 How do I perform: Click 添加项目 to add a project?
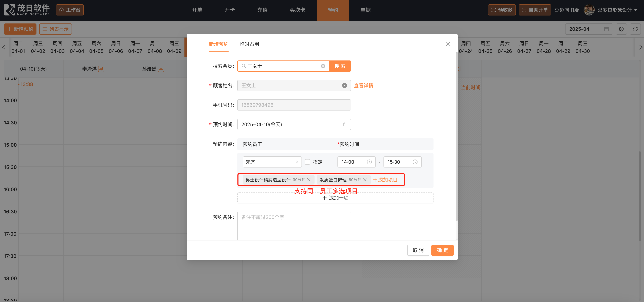(385, 180)
